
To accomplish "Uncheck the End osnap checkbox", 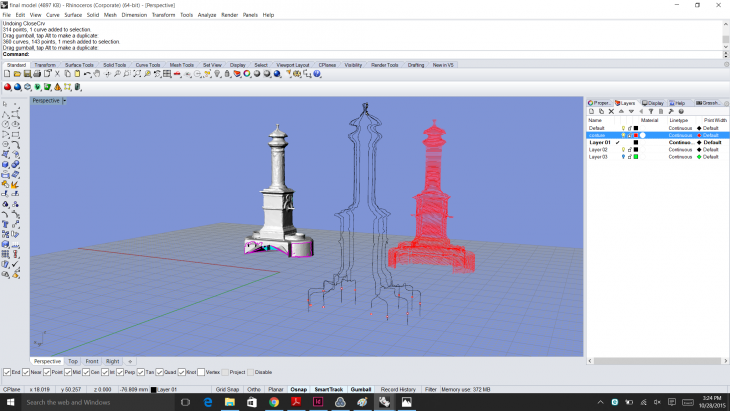I will (x=6, y=372).
